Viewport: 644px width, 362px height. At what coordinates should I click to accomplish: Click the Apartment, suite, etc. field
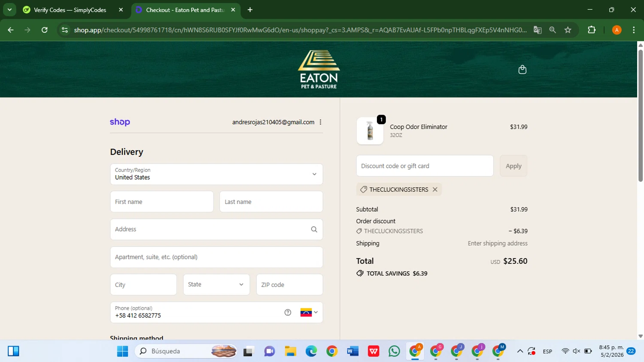point(216,257)
